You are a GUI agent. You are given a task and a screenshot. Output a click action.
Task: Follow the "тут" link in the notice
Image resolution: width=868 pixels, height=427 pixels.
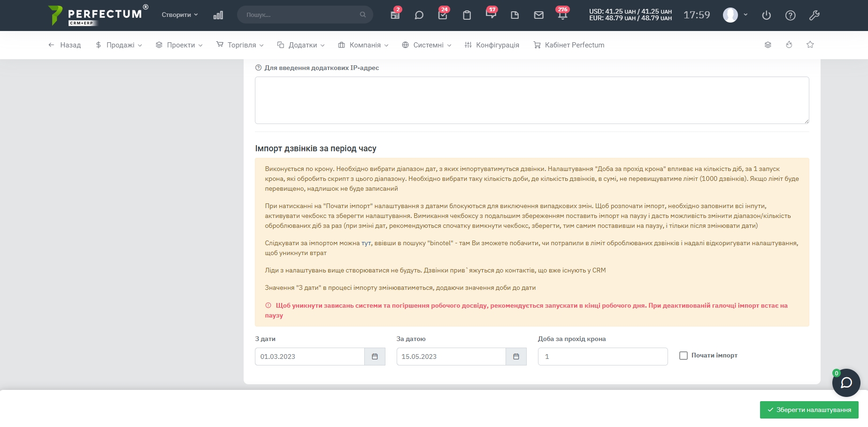tap(366, 243)
